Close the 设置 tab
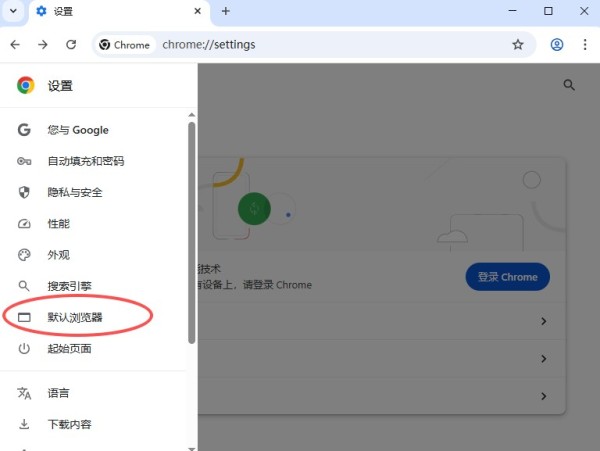 pos(197,11)
